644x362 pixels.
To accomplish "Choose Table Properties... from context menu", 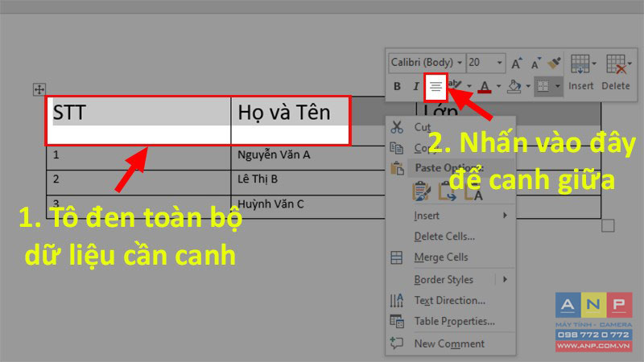I will (451, 321).
